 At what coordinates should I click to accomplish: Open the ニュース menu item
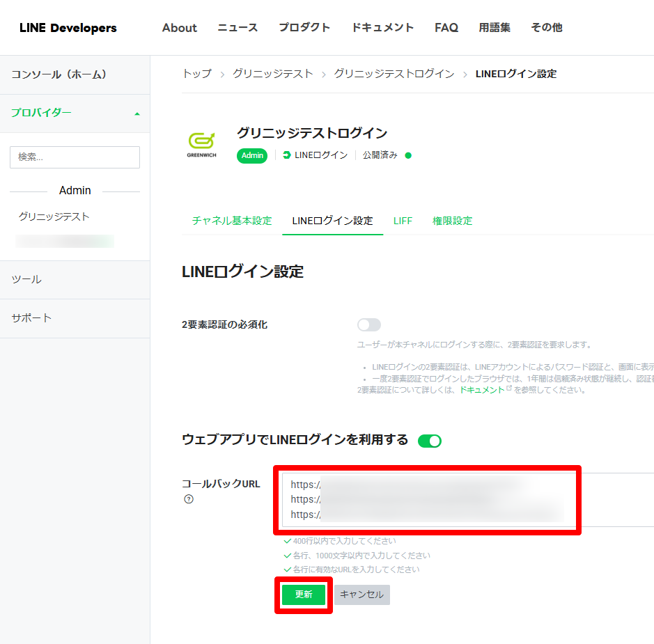tap(238, 28)
